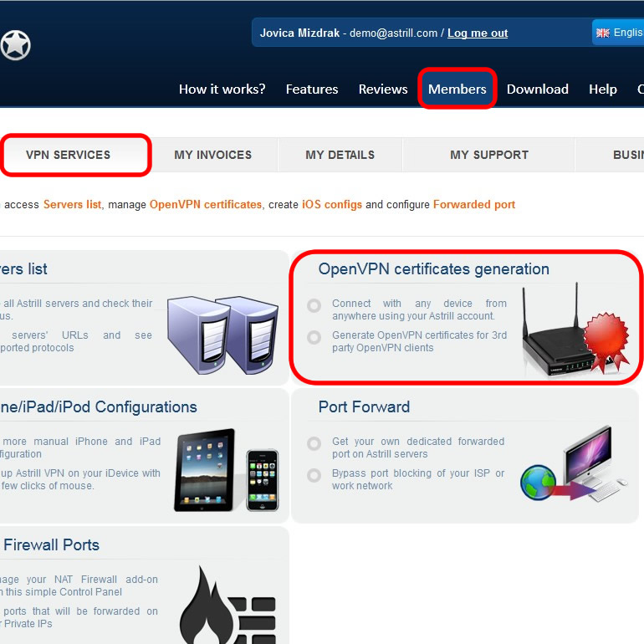Image resolution: width=644 pixels, height=644 pixels.
Task: Switch to the MY INVOICES tab
Action: point(212,155)
